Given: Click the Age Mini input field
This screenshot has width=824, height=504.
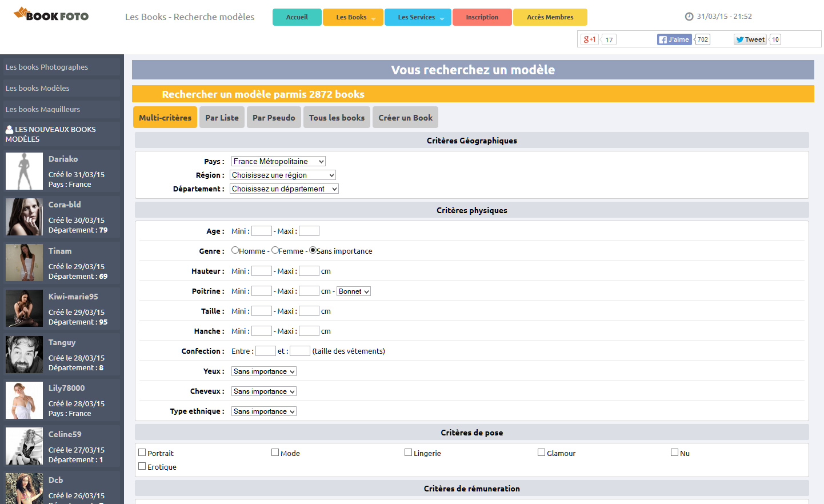Looking at the screenshot, I should click(261, 231).
